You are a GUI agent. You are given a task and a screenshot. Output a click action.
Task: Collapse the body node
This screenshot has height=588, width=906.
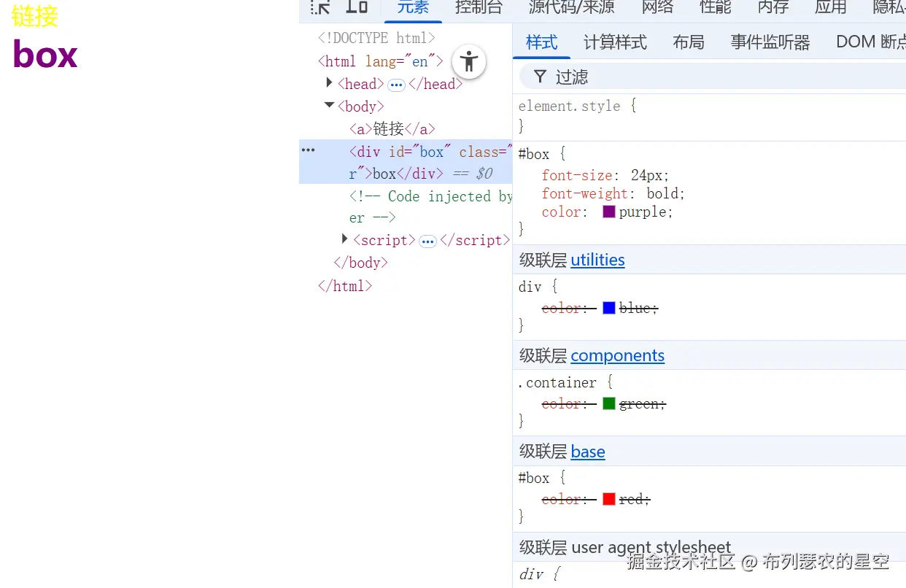click(x=329, y=106)
